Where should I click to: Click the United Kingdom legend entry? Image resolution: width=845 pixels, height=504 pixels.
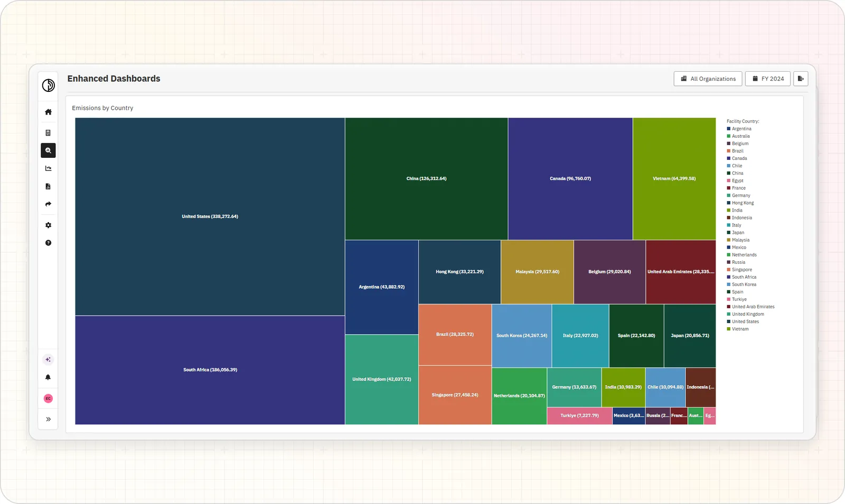745,314
